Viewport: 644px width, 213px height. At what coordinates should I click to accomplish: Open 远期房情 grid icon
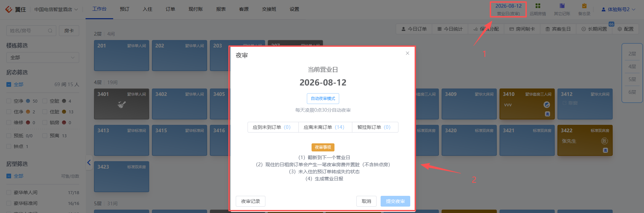538,6
